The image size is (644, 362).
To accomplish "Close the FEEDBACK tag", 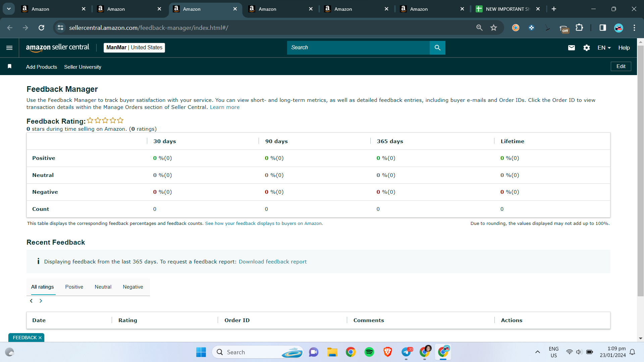I will 40,338.
